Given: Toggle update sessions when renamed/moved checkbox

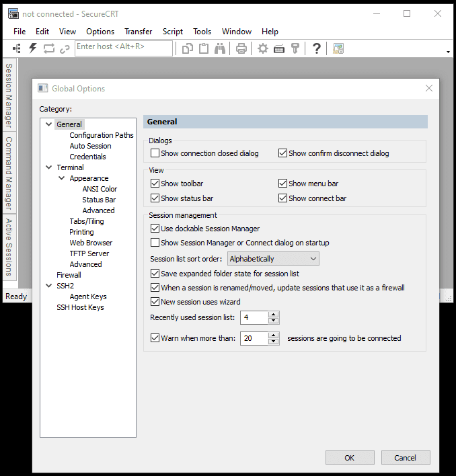Looking at the screenshot, I should coord(155,288).
